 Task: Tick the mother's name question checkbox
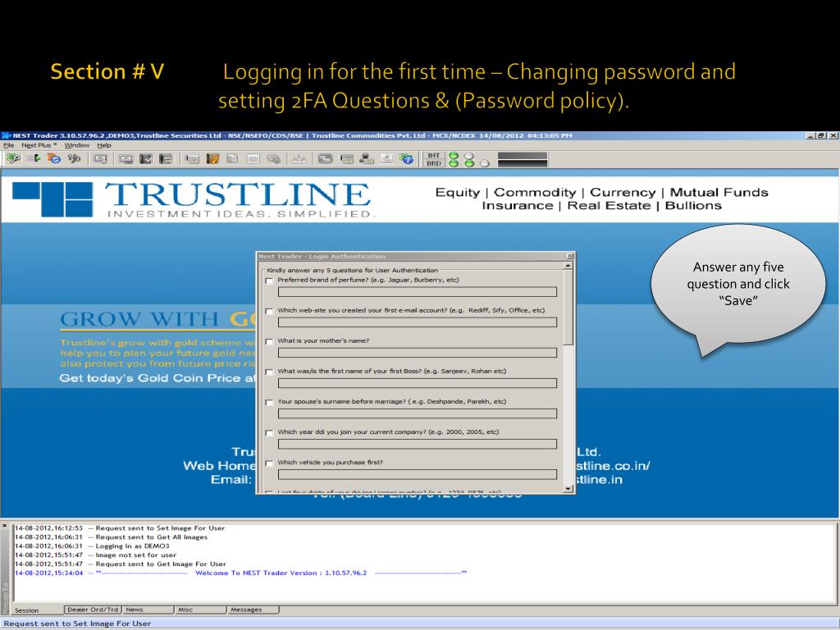(x=269, y=341)
